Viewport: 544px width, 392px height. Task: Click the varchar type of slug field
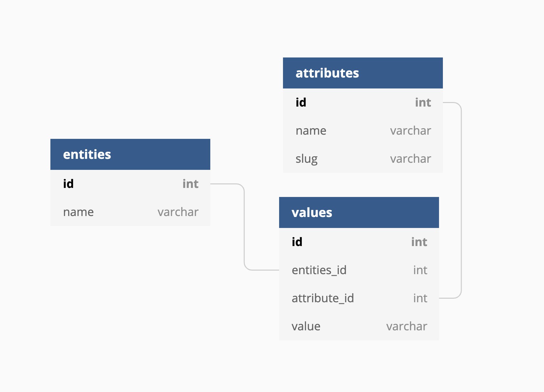[x=410, y=159]
